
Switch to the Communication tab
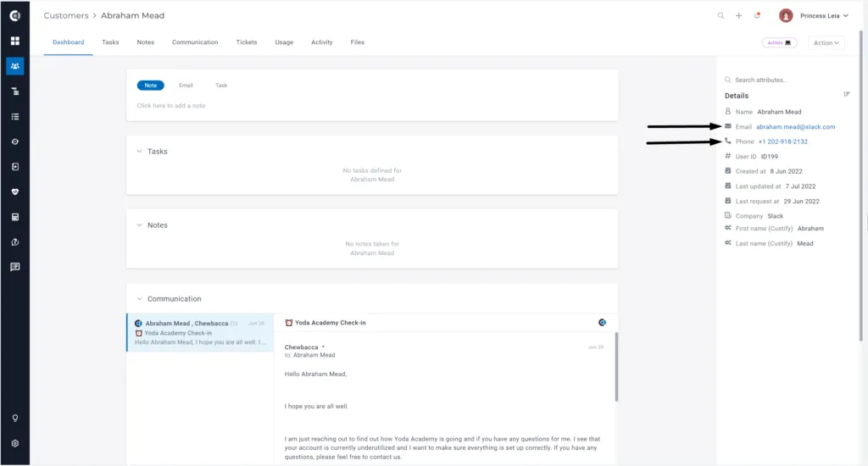click(195, 42)
